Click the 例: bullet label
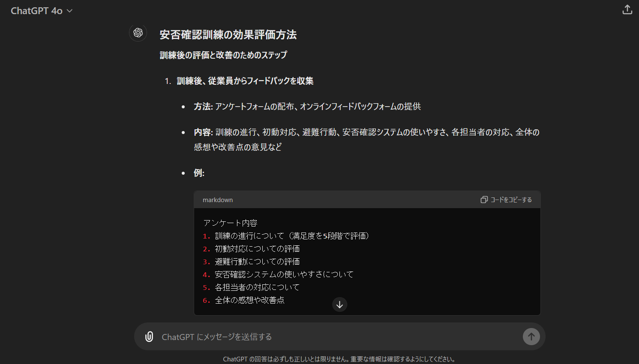Screen dimensions: 639x364 pyautogui.click(x=199, y=173)
